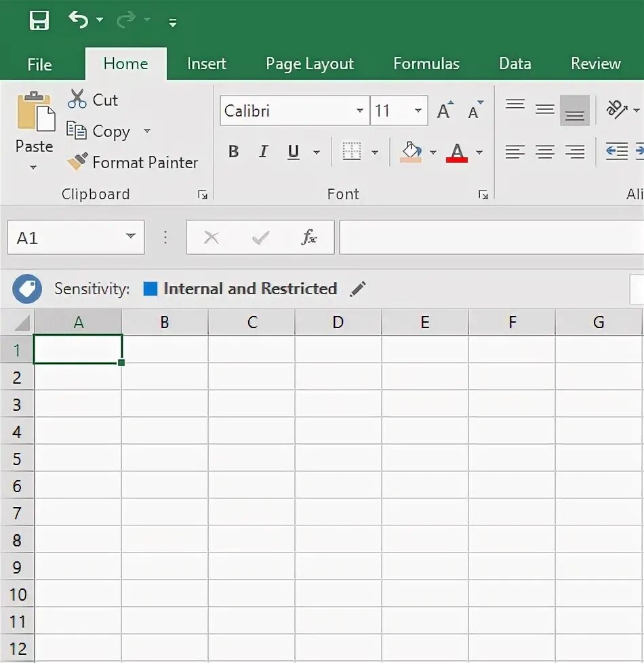Switch to the Insert tab
This screenshot has width=644, height=663.
[x=207, y=64]
